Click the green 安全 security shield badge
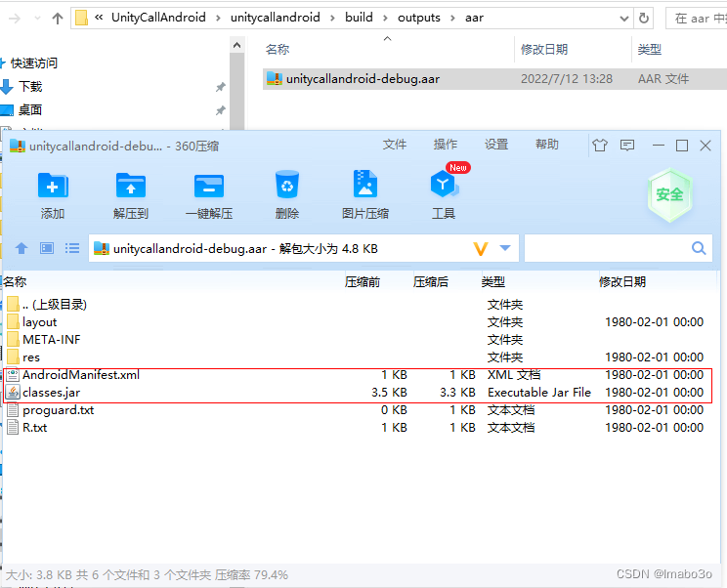The image size is (727, 588). click(669, 194)
